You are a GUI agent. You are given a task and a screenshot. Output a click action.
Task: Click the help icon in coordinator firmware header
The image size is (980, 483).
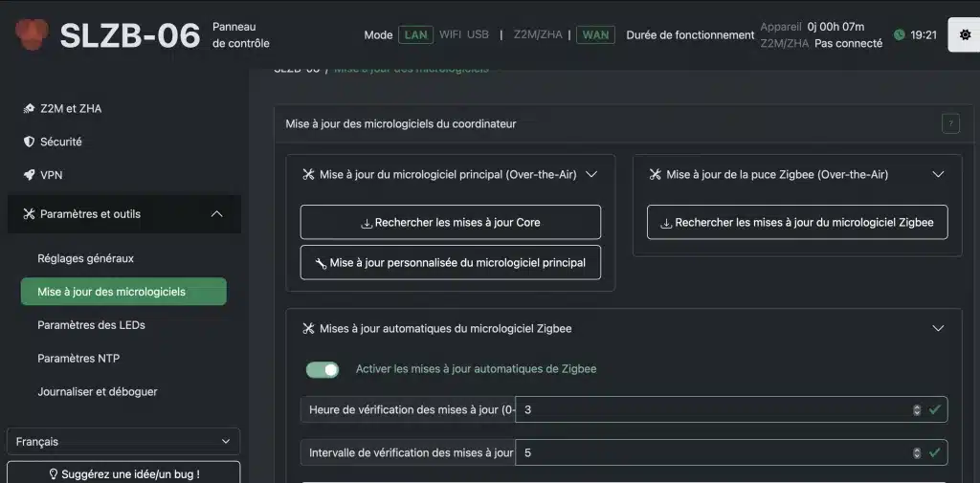[950, 123]
